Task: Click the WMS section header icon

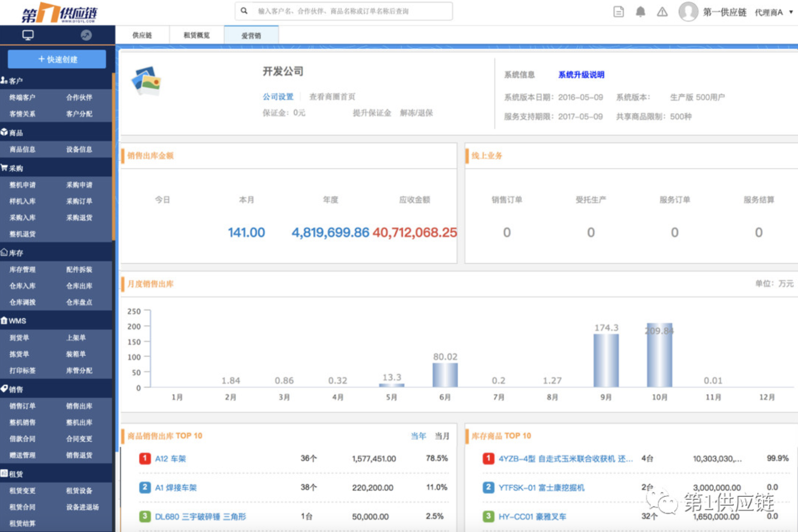Action: tap(4, 321)
